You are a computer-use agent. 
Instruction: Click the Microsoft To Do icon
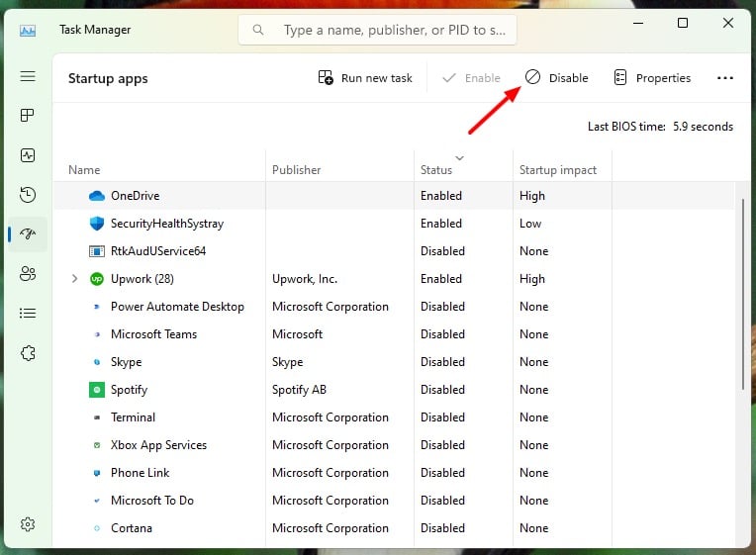point(97,501)
